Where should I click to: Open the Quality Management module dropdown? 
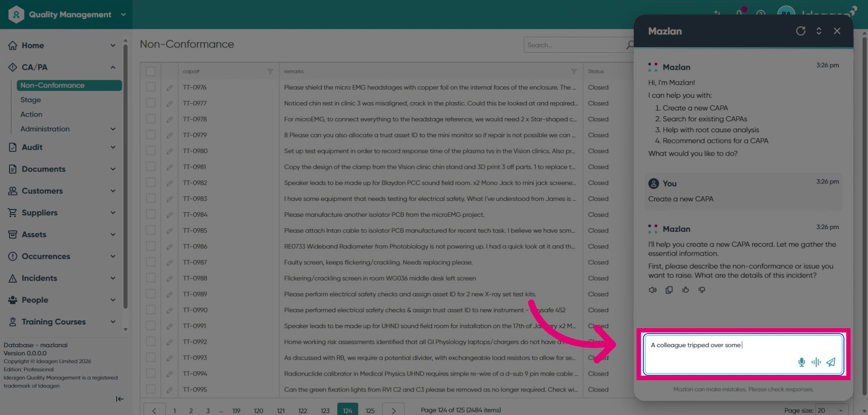(123, 14)
